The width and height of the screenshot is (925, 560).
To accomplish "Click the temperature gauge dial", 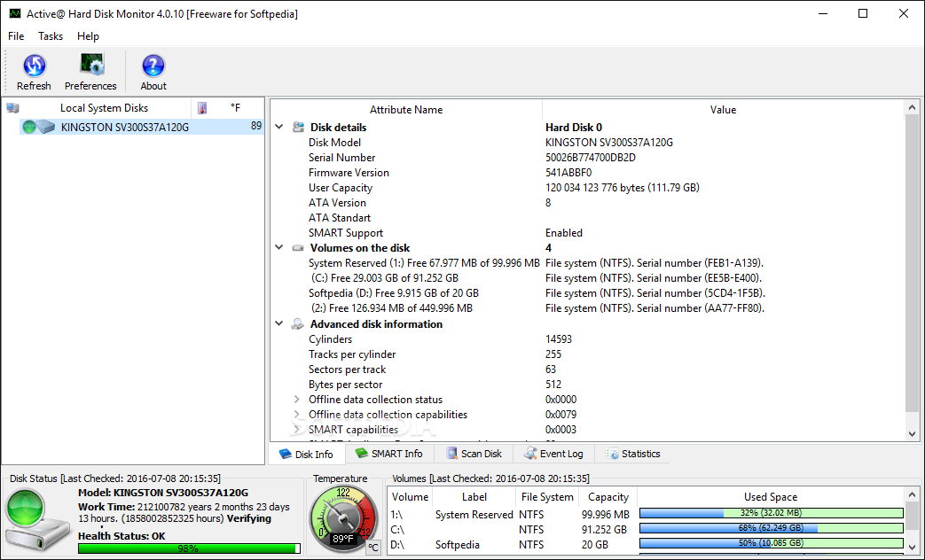I will [343, 518].
